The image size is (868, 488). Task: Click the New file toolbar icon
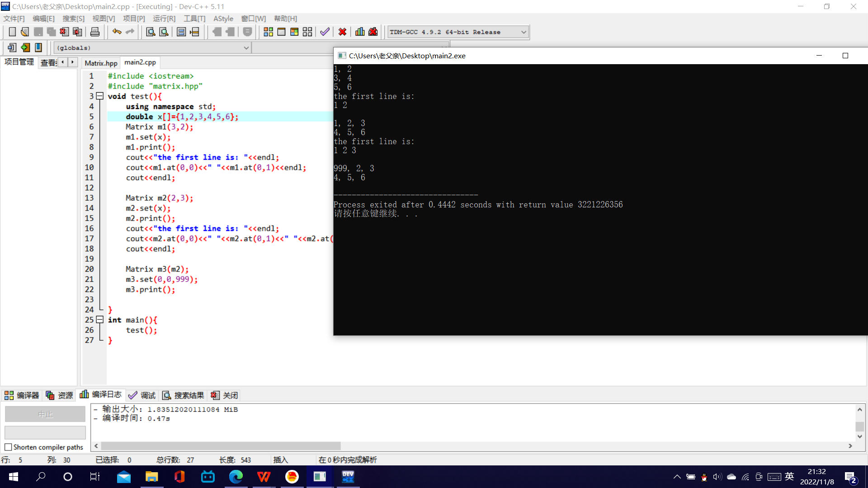coord(12,32)
